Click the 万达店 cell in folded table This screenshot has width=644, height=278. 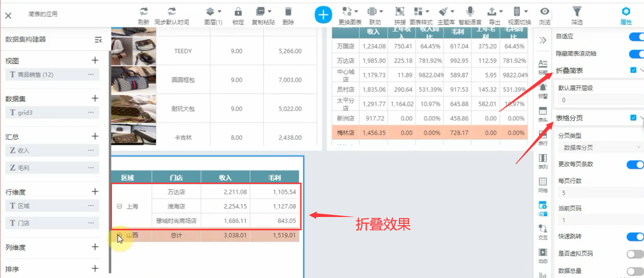pos(176,192)
